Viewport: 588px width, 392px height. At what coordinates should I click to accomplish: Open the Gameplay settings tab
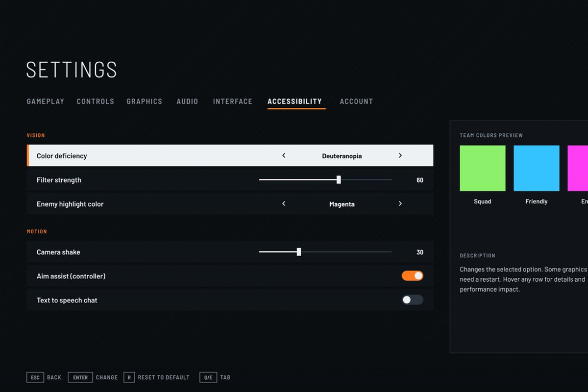[x=45, y=101]
